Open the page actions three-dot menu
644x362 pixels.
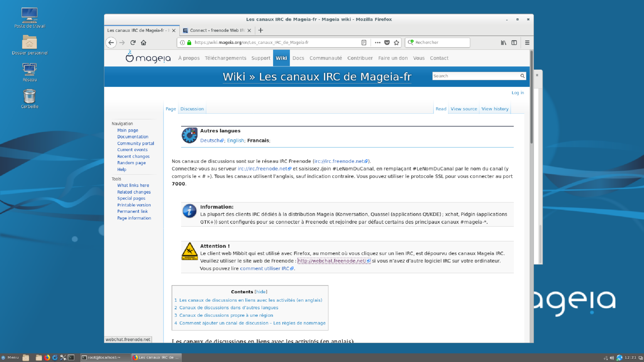378,43
